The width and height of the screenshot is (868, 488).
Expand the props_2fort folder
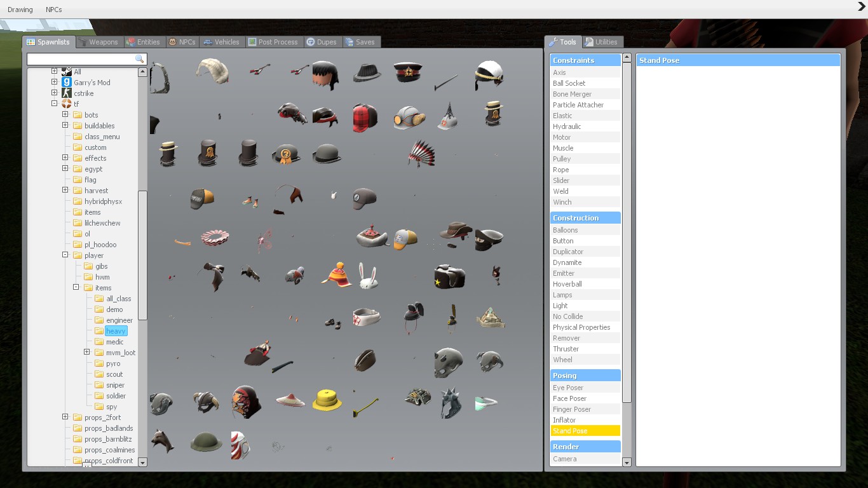click(65, 417)
